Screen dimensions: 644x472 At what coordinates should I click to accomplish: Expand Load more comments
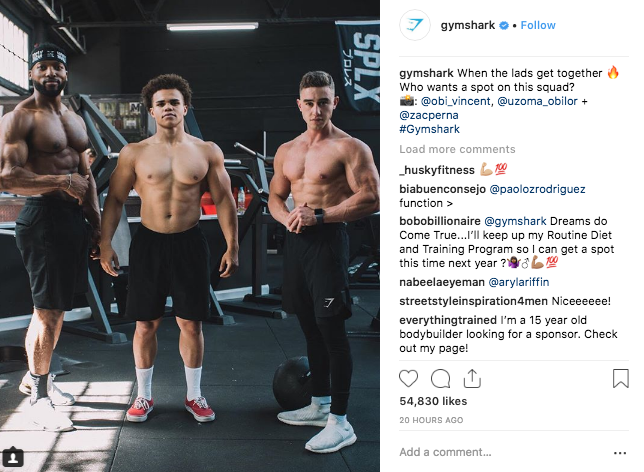tap(457, 149)
